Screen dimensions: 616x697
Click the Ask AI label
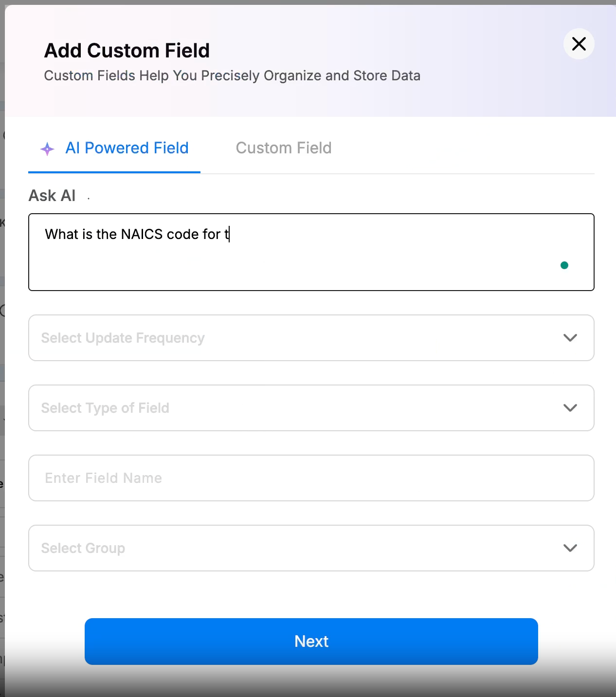pyautogui.click(x=52, y=196)
